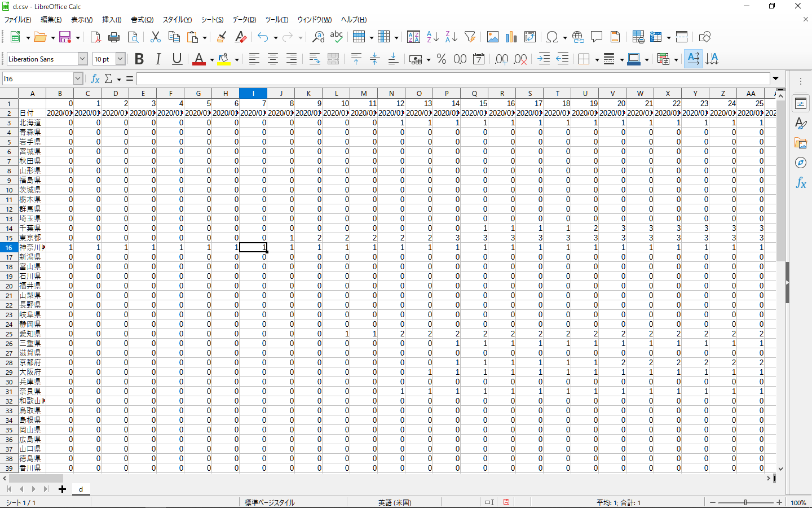
Task: Open 書式(O) menu
Action: [142, 20]
